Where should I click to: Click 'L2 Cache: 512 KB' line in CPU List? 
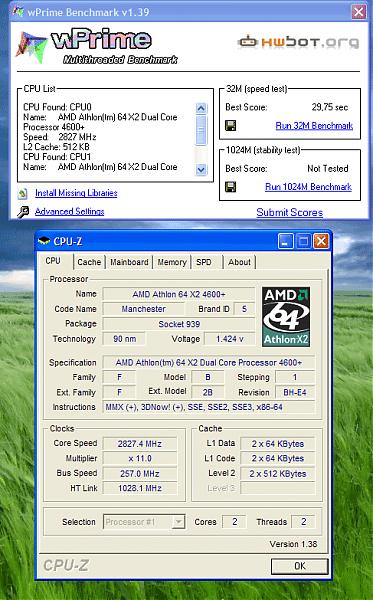point(56,147)
